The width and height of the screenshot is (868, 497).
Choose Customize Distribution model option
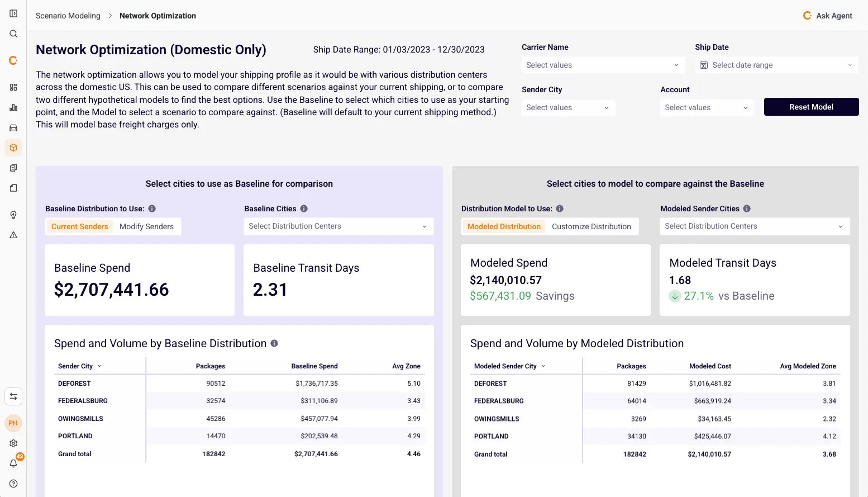(591, 226)
